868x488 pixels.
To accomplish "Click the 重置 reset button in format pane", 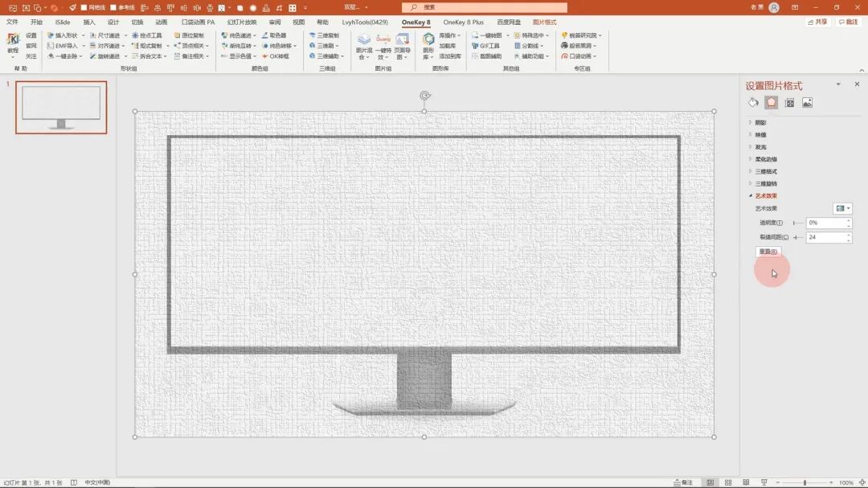I will (768, 252).
